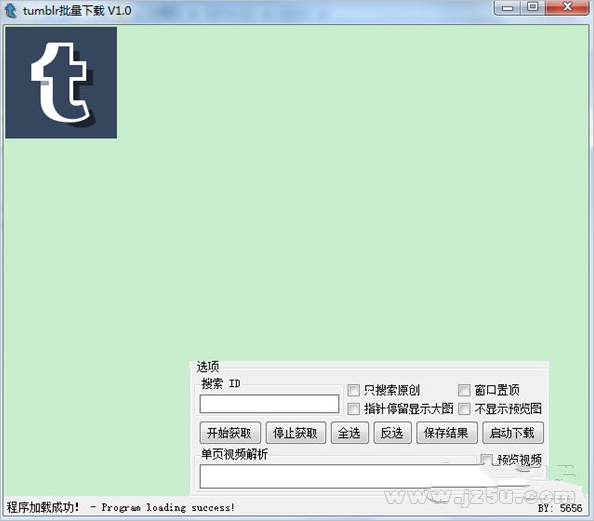Click 全选 button
Viewport: 594px width, 521px height.
[349, 433]
